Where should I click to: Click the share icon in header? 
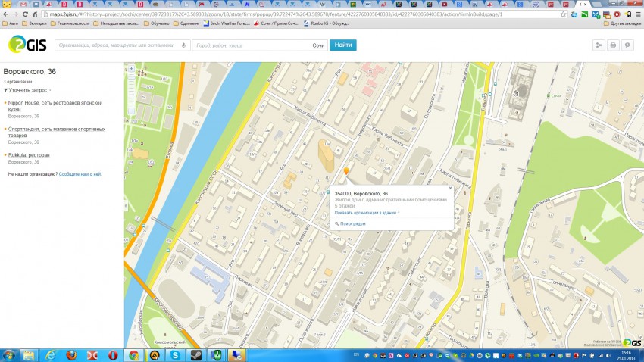599,45
